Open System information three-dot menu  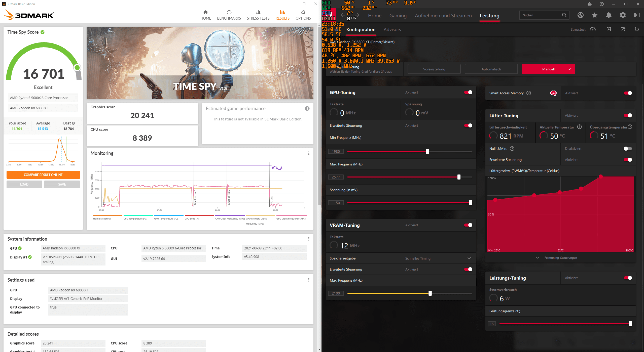(309, 239)
